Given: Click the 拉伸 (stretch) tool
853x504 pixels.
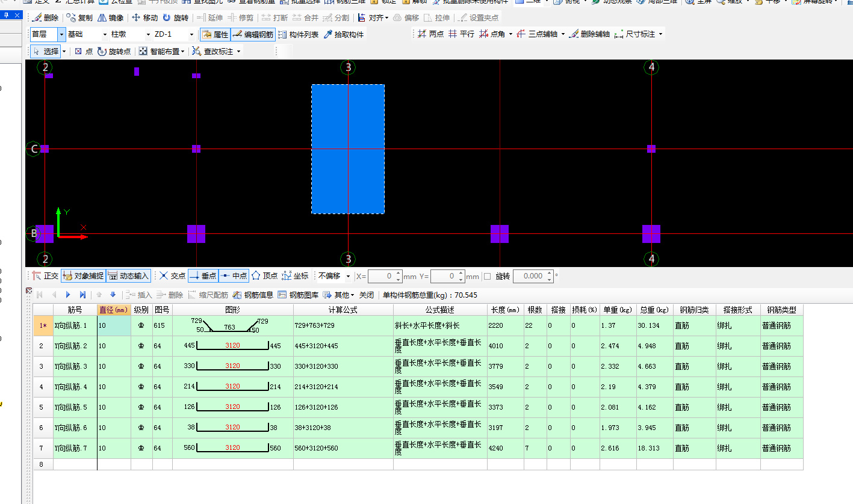Looking at the screenshot, I should point(437,18).
